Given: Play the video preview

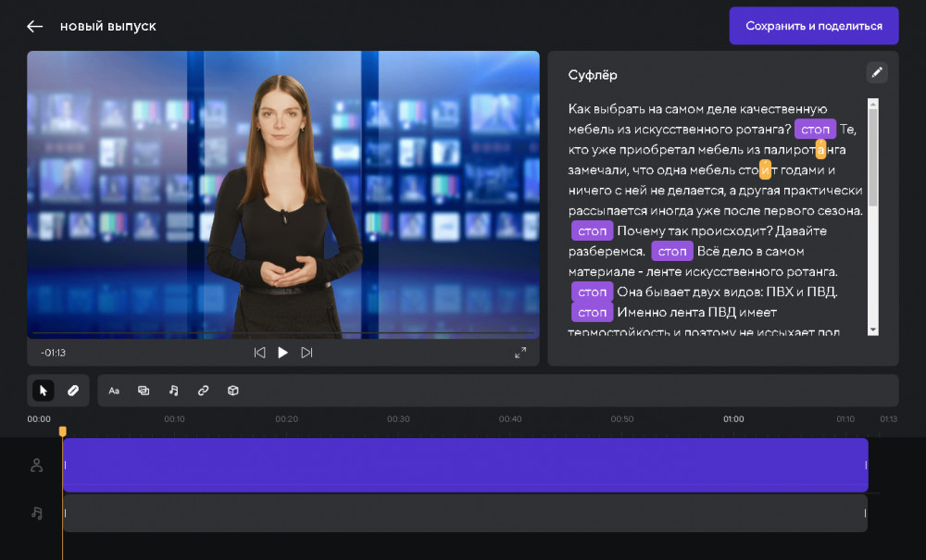Looking at the screenshot, I should 282,353.
